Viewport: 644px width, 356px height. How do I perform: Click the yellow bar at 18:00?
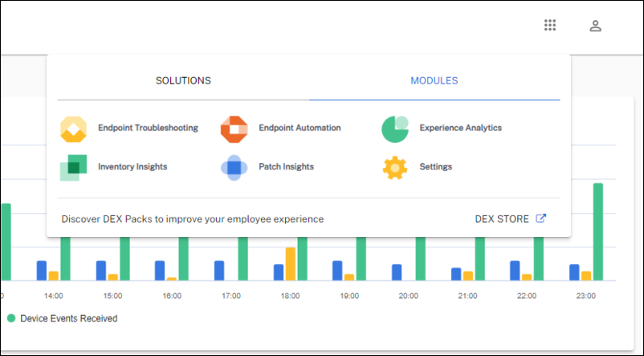[291, 264]
